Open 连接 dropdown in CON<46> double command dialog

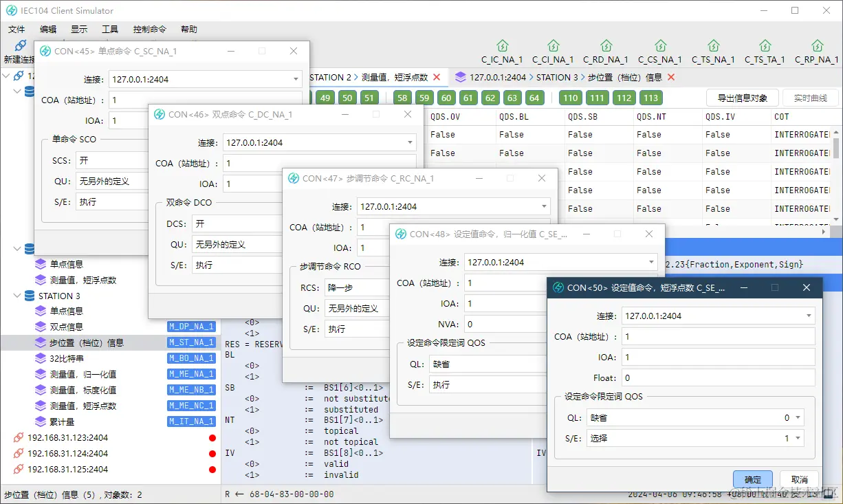coord(320,142)
